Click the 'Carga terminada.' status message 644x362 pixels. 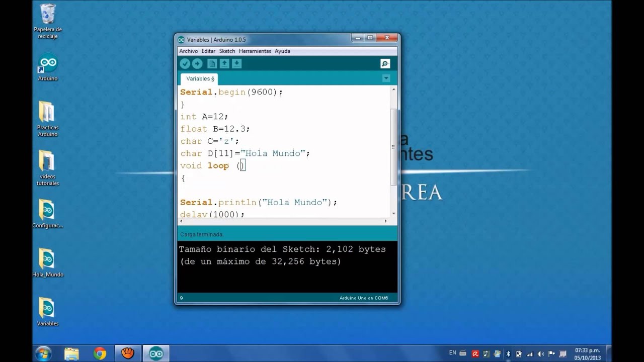click(202, 235)
